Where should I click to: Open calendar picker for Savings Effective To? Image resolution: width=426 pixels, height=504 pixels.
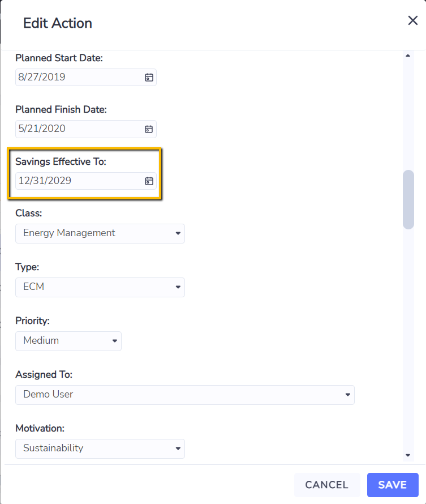click(x=149, y=181)
